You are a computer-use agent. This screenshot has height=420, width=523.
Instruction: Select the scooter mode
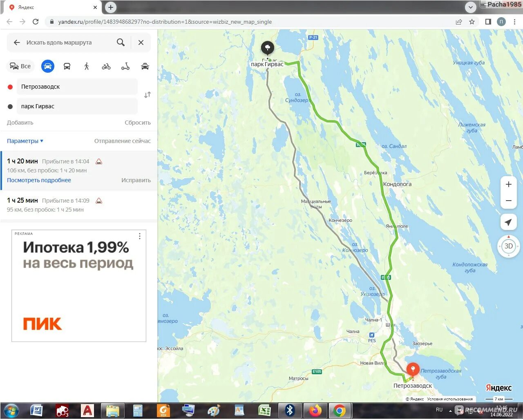coord(125,66)
